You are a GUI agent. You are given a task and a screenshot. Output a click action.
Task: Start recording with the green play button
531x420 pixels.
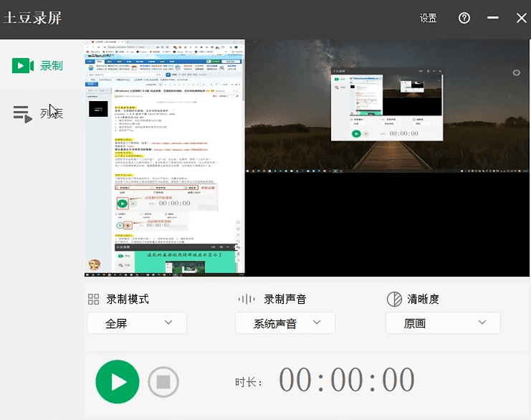[117, 382]
